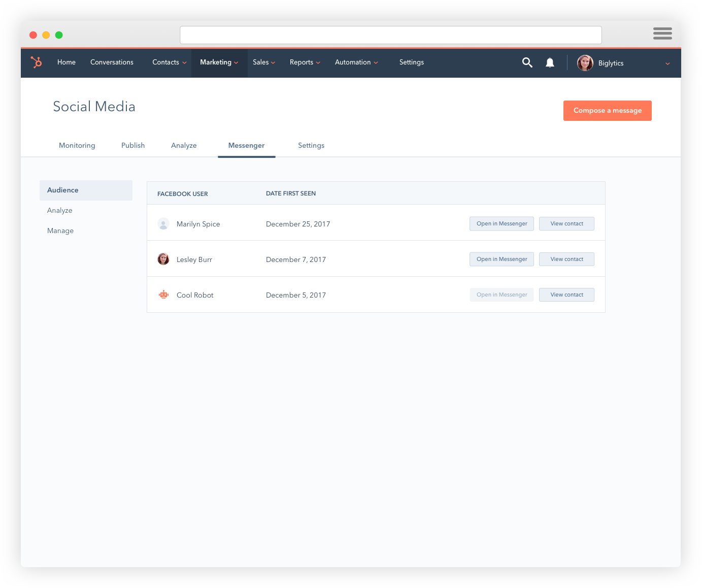Click the red close window button
This screenshot has width=702, height=588.
(33, 35)
